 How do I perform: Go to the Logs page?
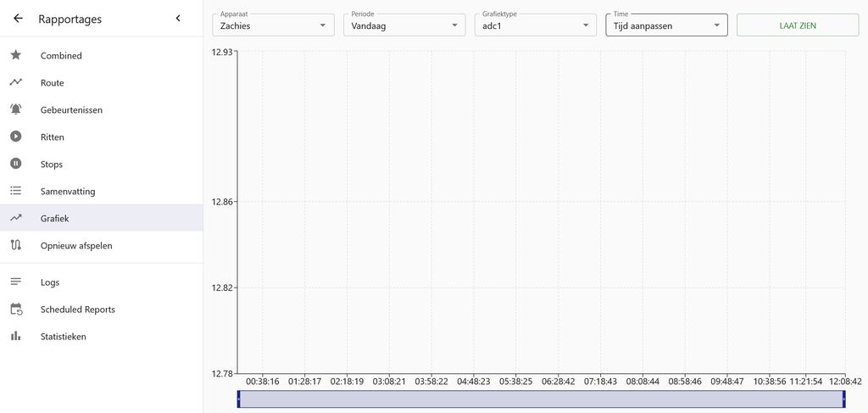(x=50, y=282)
